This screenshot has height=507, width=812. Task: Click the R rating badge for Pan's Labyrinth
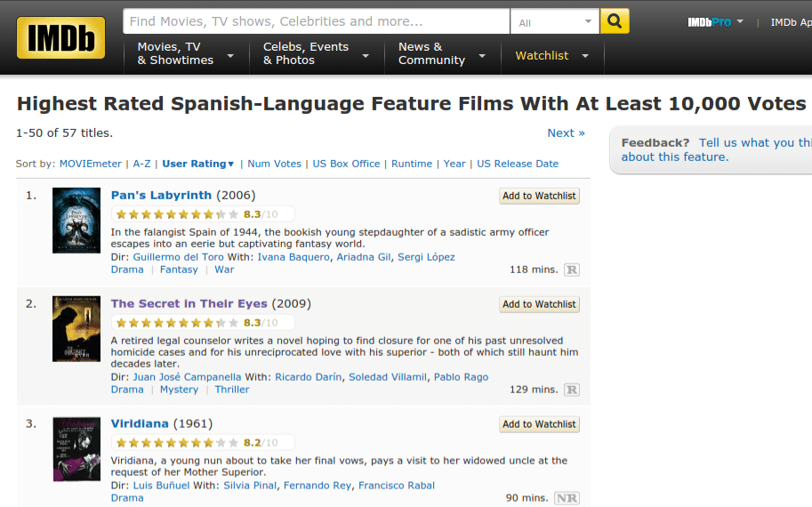572,270
